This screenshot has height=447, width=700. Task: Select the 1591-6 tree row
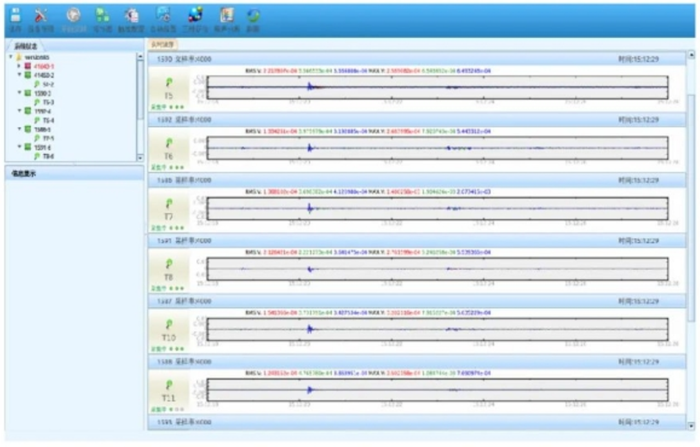tap(38, 147)
